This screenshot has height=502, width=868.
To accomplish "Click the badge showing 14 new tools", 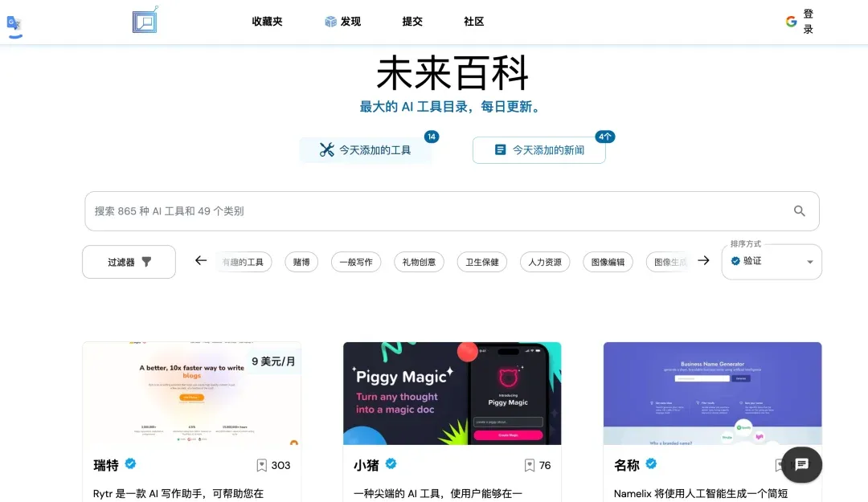I will point(432,137).
